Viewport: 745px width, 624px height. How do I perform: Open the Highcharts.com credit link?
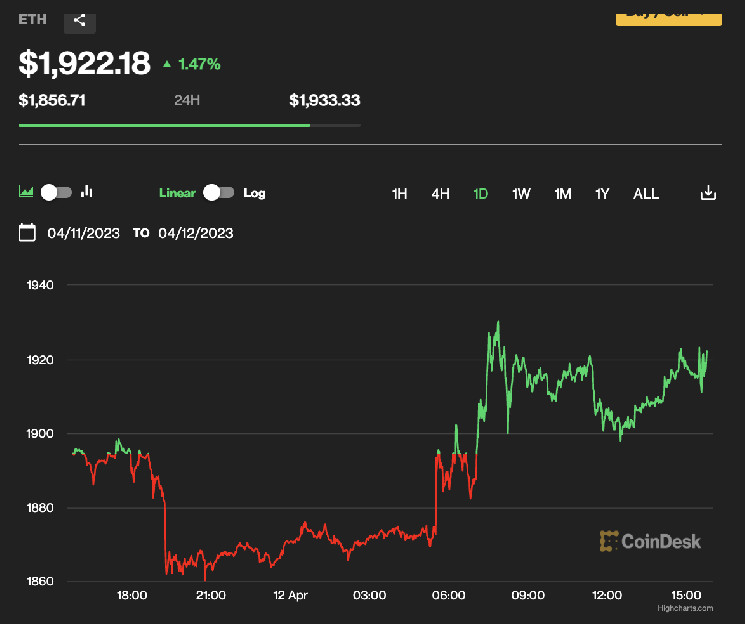point(685,608)
